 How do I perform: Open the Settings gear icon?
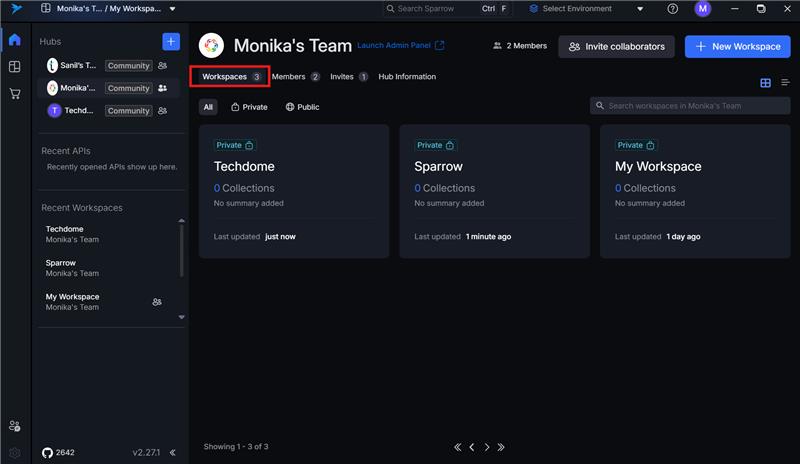[x=15, y=453]
